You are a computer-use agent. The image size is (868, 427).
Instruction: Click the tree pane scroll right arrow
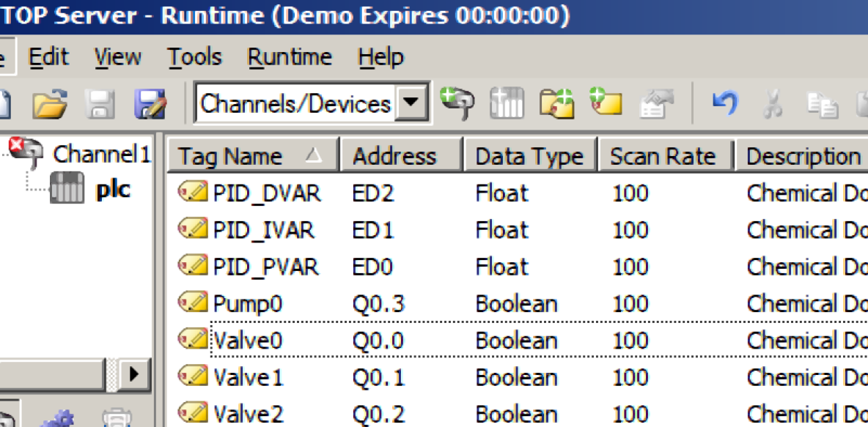[133, 374]
